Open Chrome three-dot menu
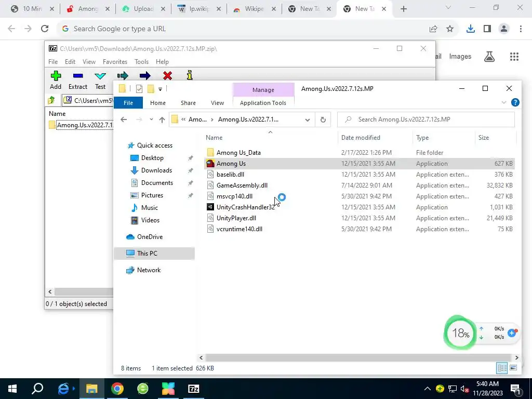This screenshot has height=399, width=532. pyautogui.click(x=521, y=29)
